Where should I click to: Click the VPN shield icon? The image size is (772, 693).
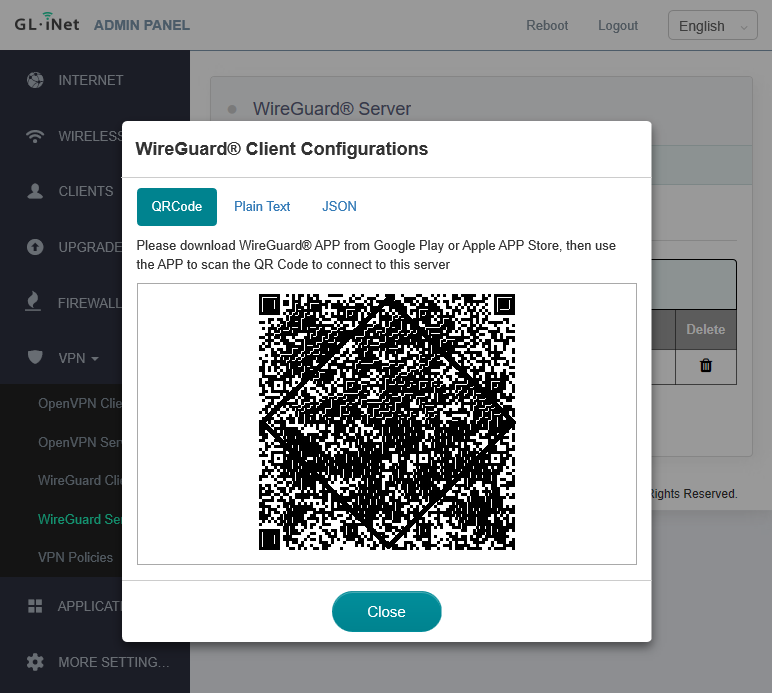pyautogui.click(x=35, y=357)
